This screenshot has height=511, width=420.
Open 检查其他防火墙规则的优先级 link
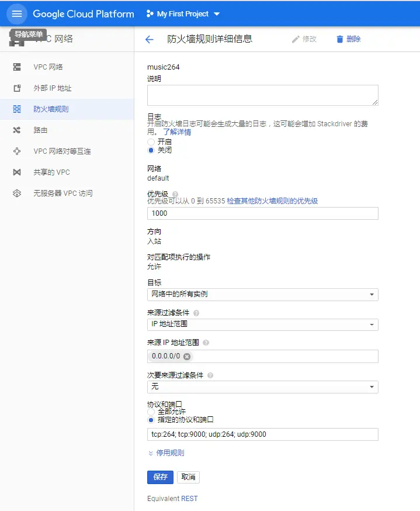click(x=272, y=201)
